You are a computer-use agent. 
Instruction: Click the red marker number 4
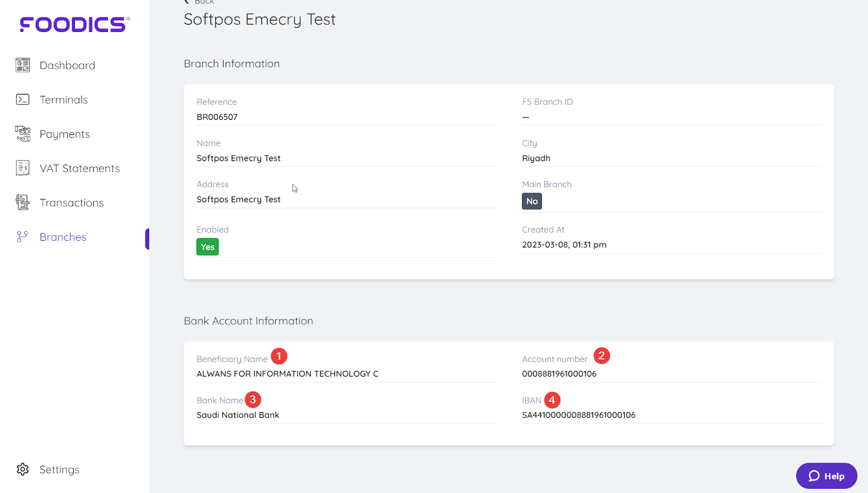coord(552,400)
